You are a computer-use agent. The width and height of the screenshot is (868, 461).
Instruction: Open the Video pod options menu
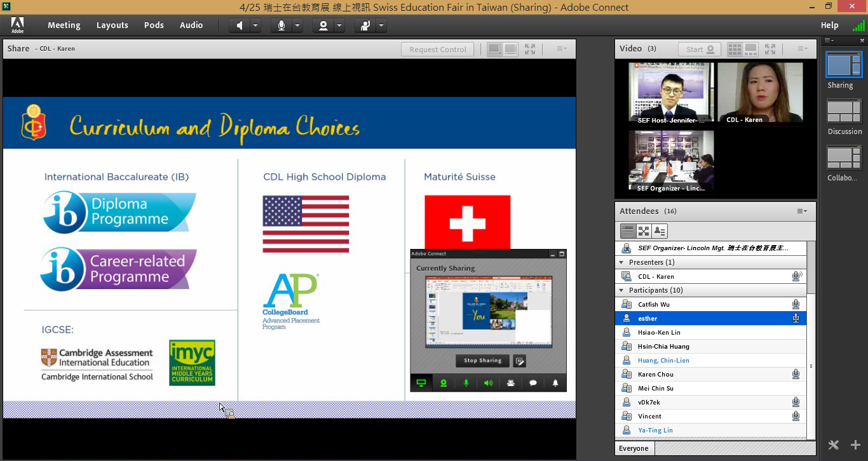[x=803, y=49]
